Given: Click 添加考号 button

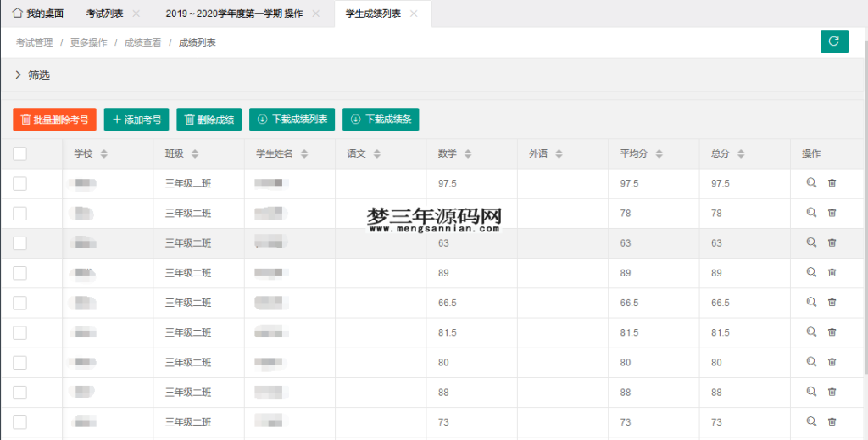Looking at the screenshot, I should [136, 119].
